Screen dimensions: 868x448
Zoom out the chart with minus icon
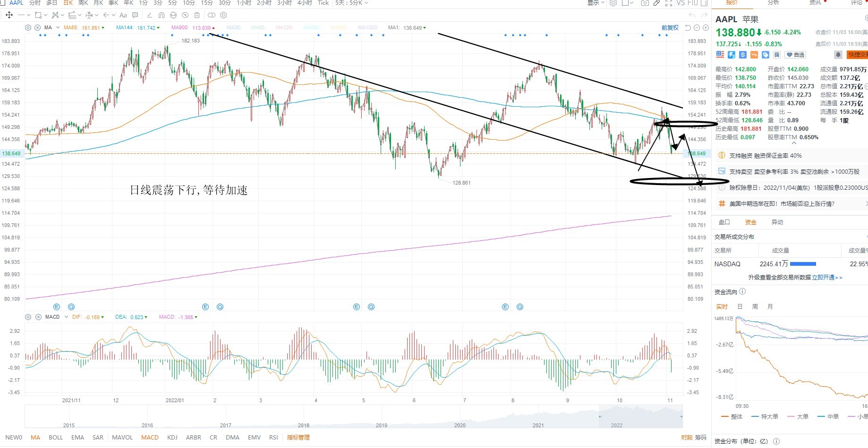[x=697, y=28]
